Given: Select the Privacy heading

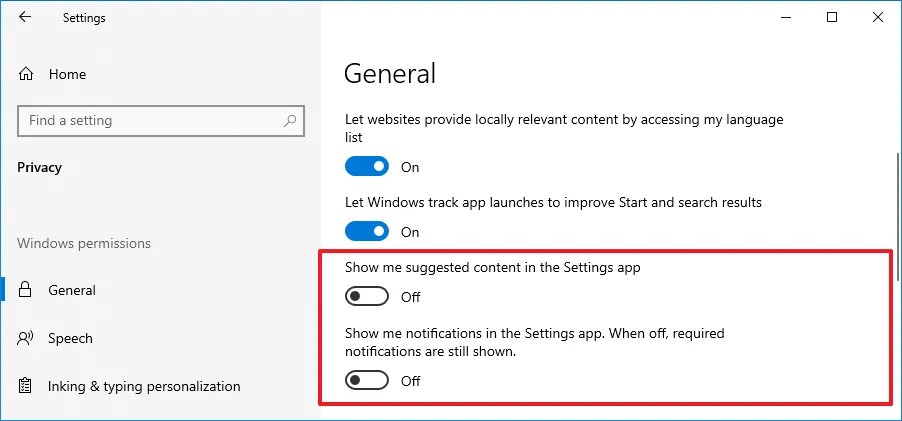Looking at the screenshot, I should pos(40,167).
